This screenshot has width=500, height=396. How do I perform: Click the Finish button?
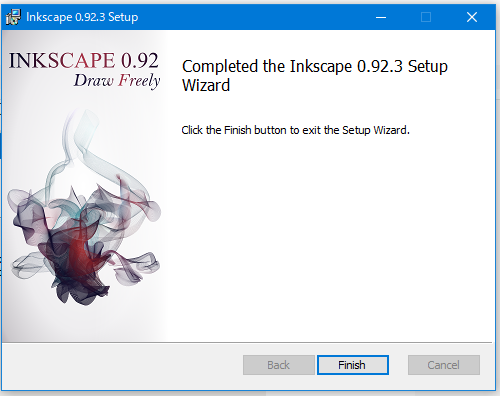353,365
